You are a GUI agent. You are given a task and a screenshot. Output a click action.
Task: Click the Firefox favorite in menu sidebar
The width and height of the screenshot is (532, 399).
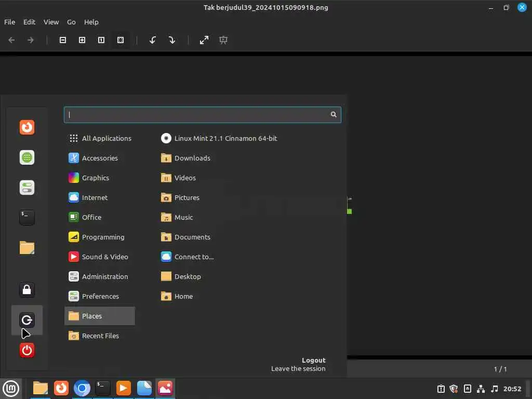pos(27,127)
